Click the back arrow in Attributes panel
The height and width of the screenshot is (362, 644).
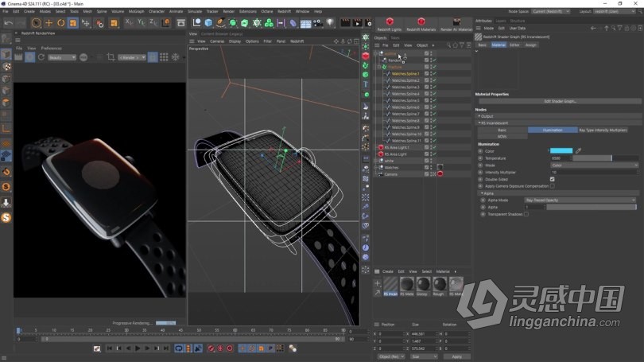point(592,29)
